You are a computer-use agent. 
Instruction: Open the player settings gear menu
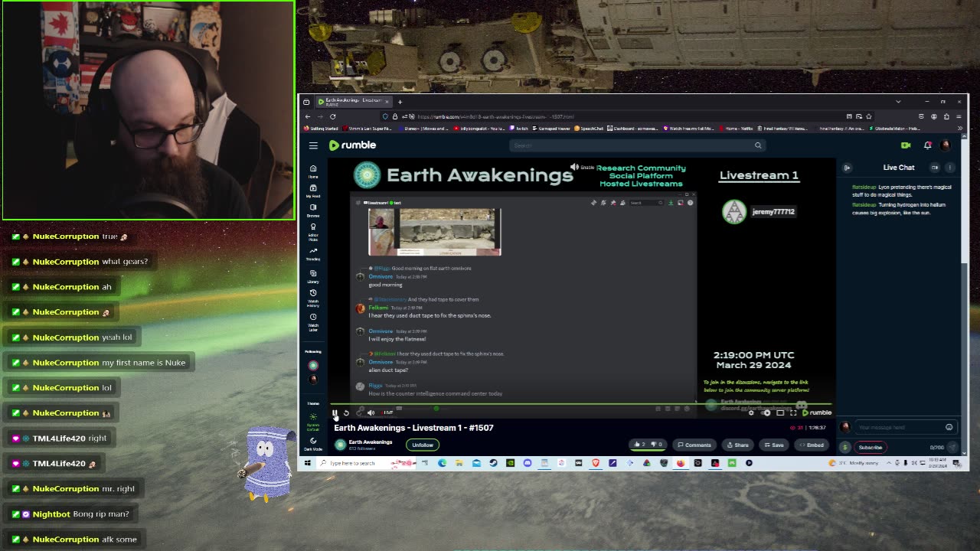pos(751,412)
